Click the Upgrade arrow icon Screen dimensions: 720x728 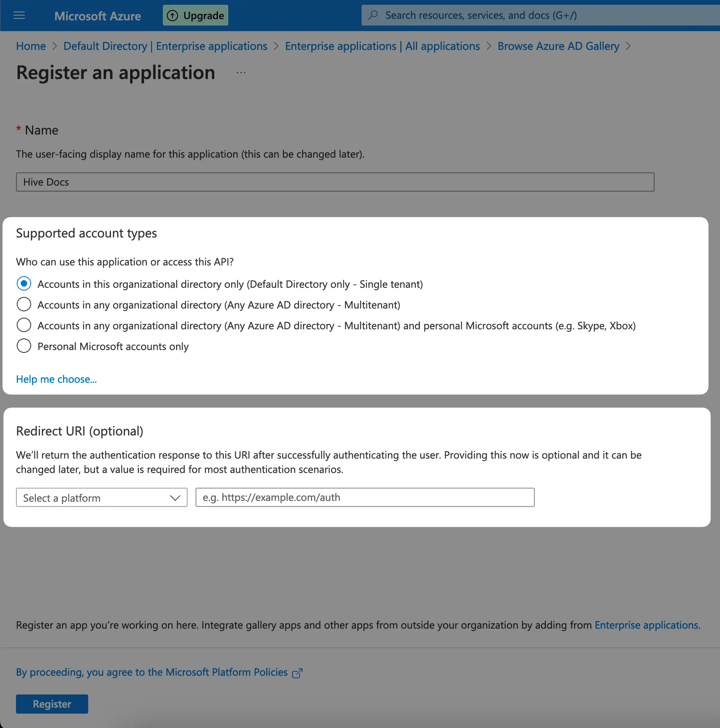click(172, 16)
